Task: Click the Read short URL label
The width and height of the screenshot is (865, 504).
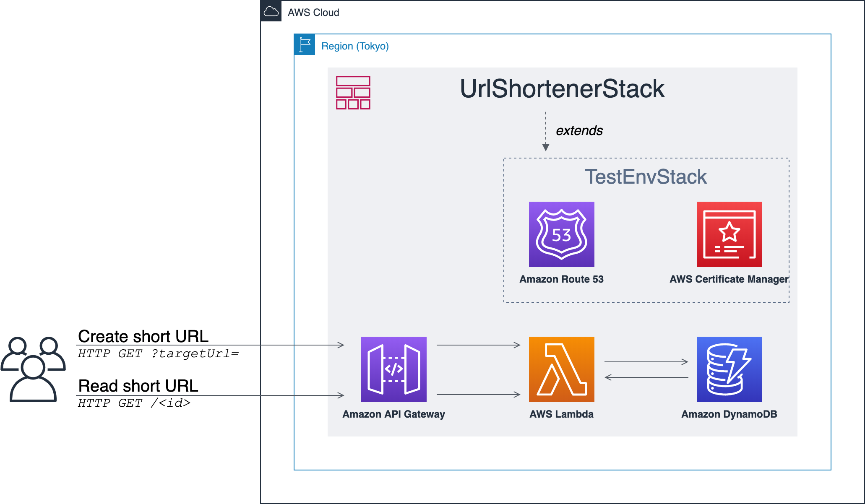Action: click(138, 386)
